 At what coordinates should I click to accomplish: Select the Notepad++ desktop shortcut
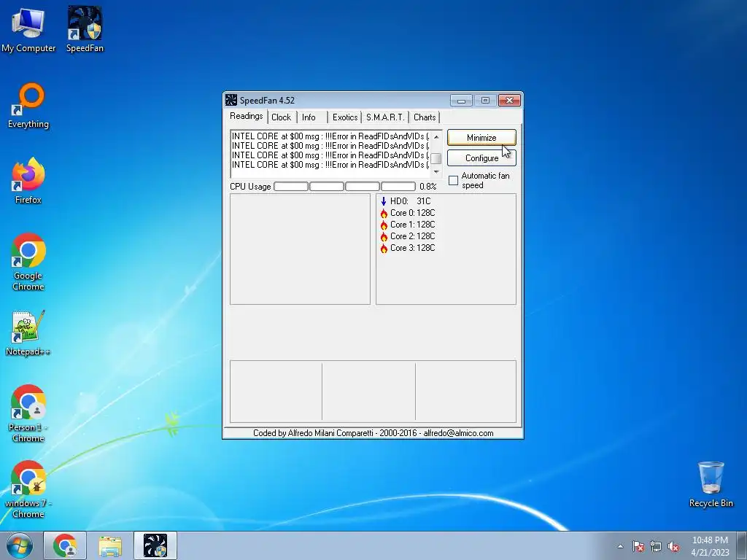click(x=28, y=333)
